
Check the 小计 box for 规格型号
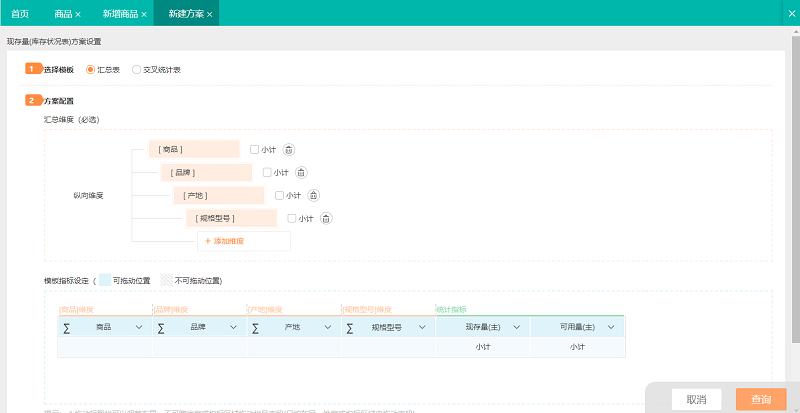[x=291, y=218]
